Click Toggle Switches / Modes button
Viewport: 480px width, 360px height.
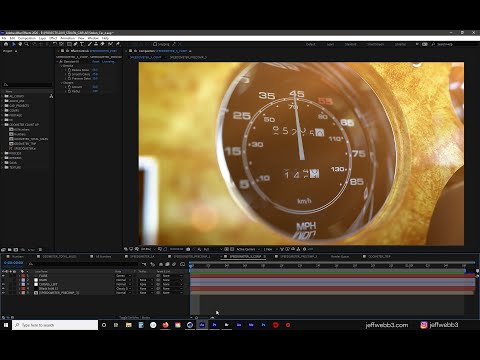coord(135,318)
